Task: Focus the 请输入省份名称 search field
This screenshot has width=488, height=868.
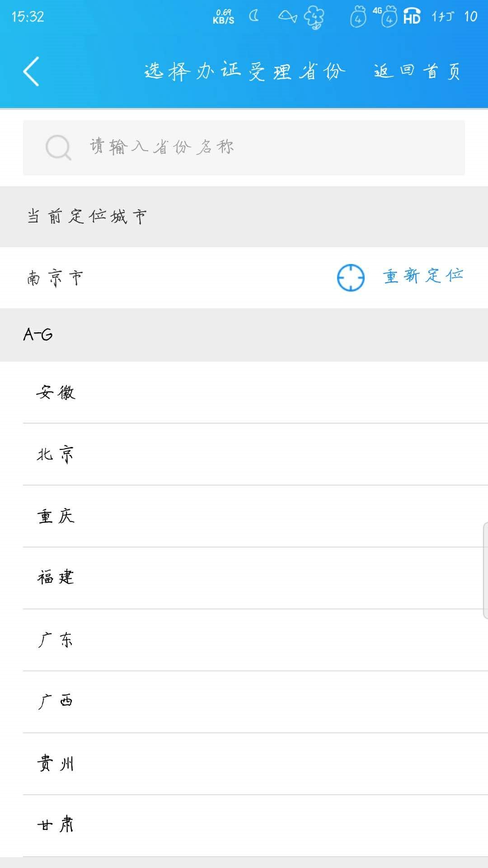Action: coord(244,148)
